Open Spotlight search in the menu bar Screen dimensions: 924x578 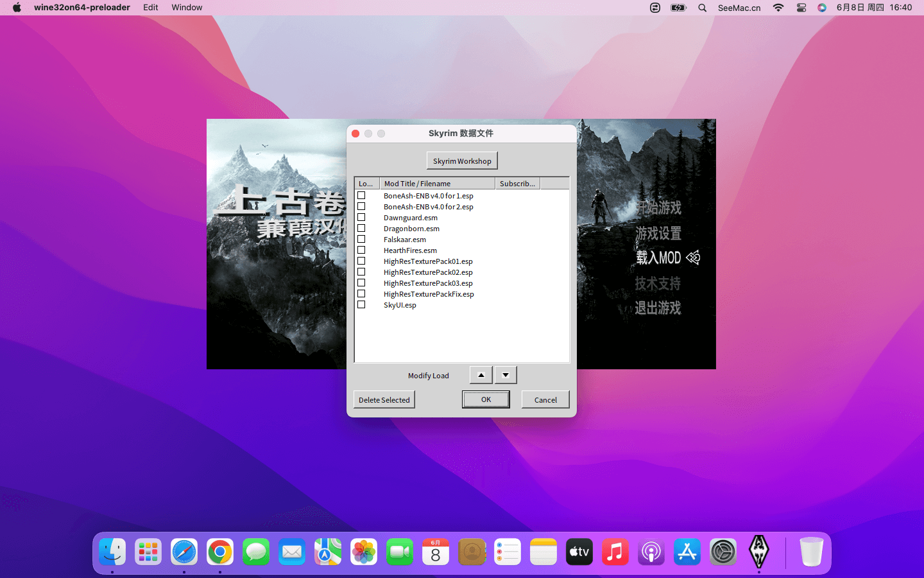(x=703, y=8)
